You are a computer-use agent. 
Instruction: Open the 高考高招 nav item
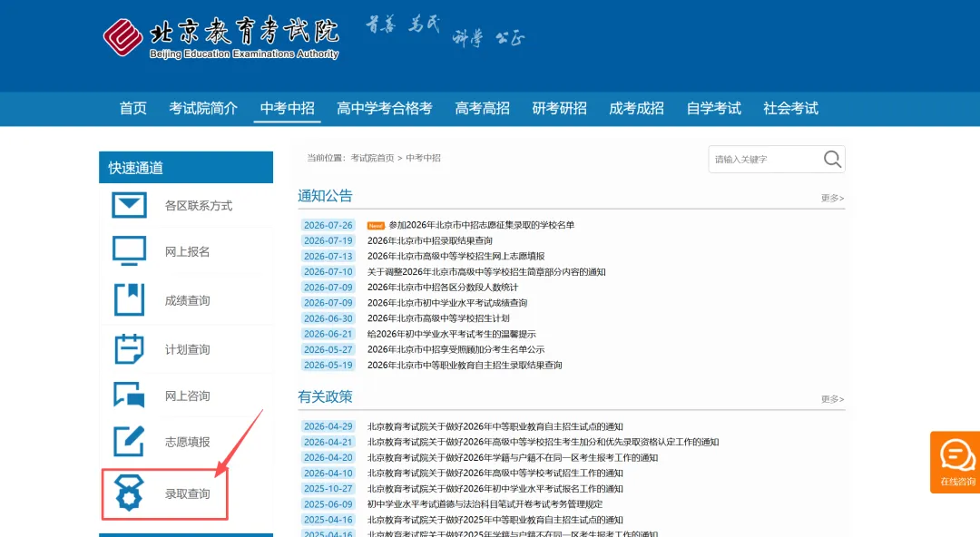[483, 108]
